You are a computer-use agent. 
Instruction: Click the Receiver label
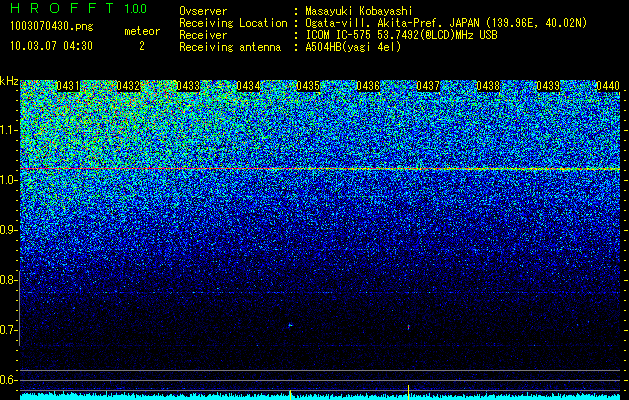[x=203, y=35]
